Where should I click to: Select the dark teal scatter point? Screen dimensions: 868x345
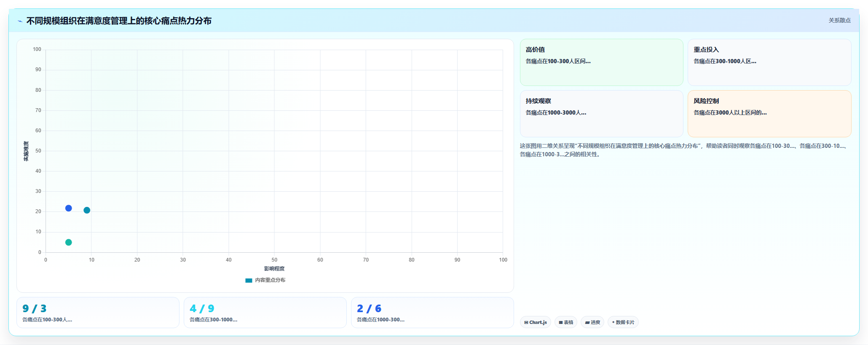[87, 210]
